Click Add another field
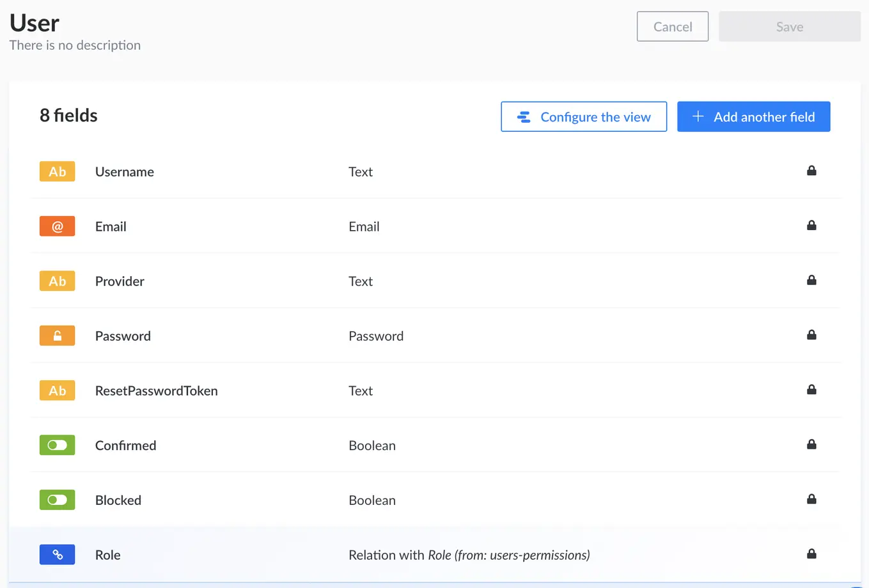 click(x=753, y=116)
